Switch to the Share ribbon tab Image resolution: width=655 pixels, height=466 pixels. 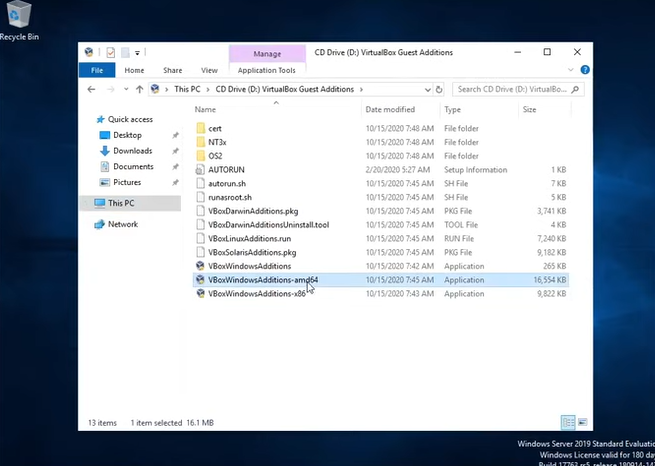coord(173,70)
